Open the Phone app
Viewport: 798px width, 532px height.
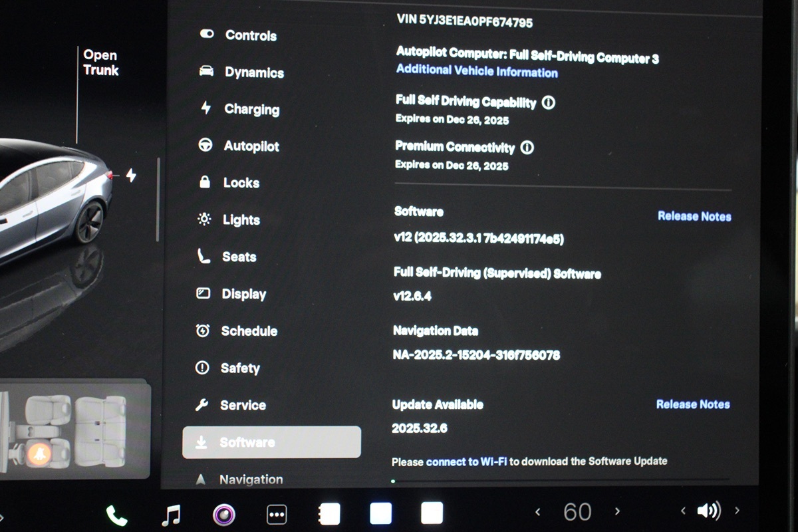pyautogui.click(x=116, y=515)
